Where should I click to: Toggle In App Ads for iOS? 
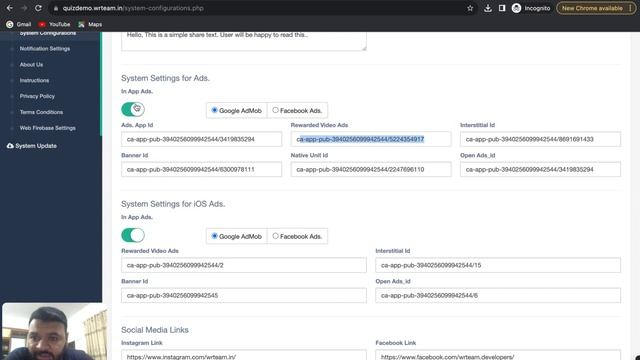(133, 235)
